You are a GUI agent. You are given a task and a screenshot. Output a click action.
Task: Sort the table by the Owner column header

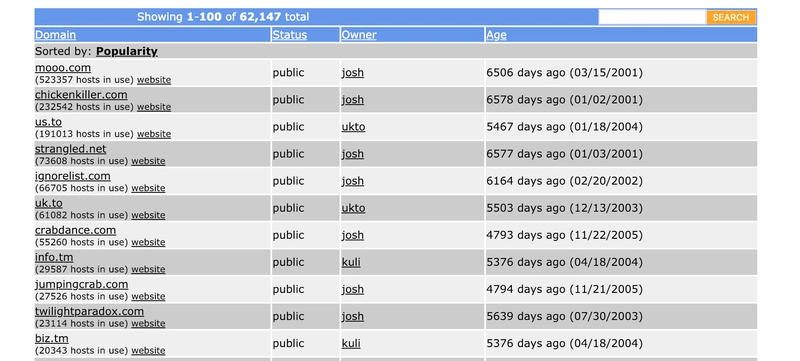pos(359,35)
